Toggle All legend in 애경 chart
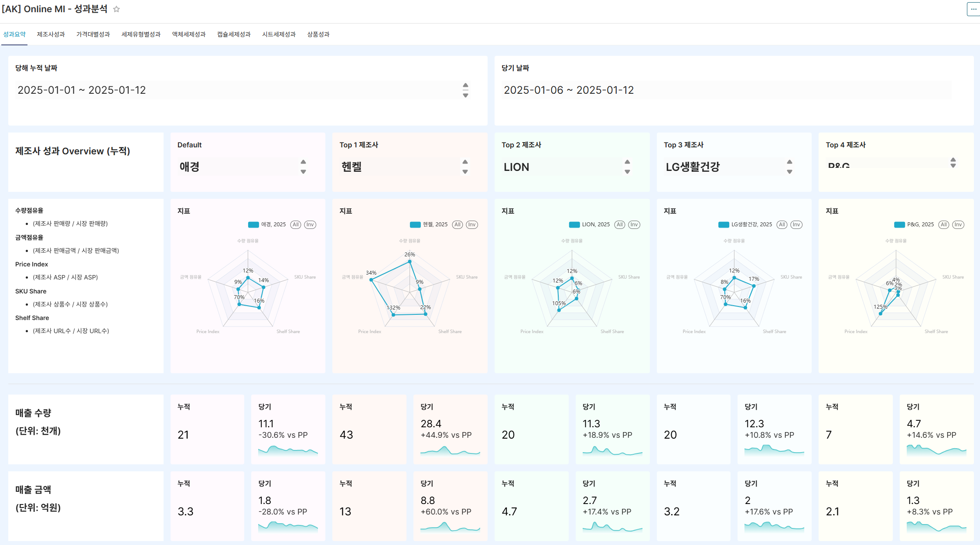The height and width of the screenshot is (545, 980). pos(296,225)
